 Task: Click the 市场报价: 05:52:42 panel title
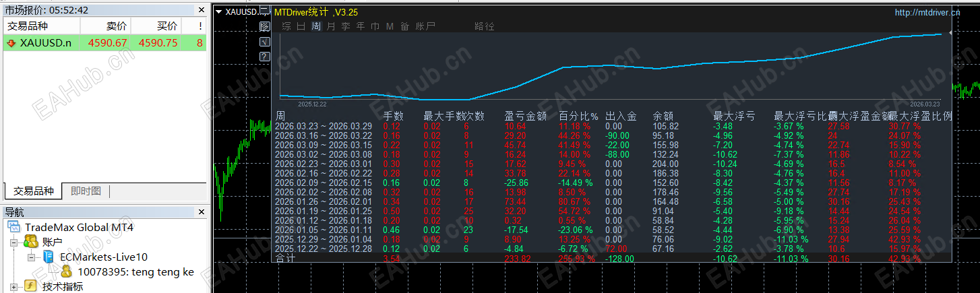(47, 10)
